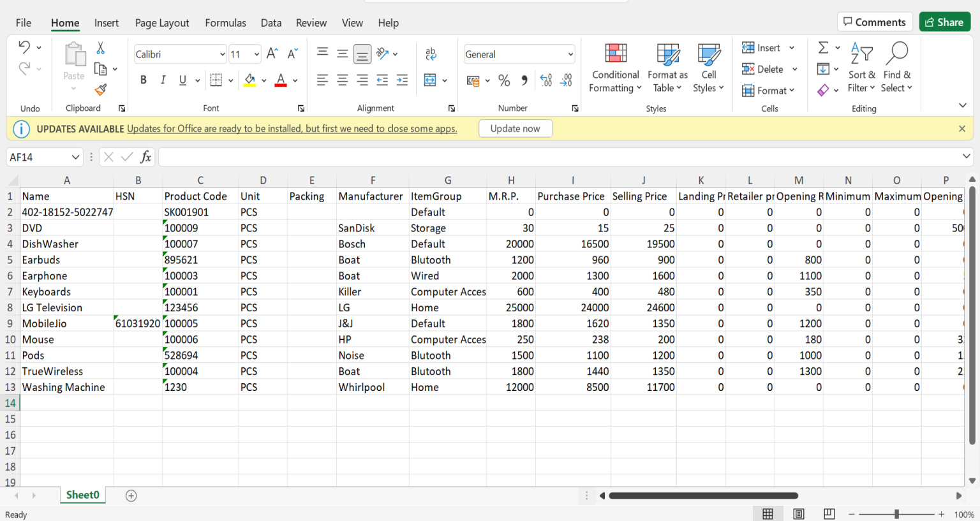Click the zoom slider handle

coord(896,514)
